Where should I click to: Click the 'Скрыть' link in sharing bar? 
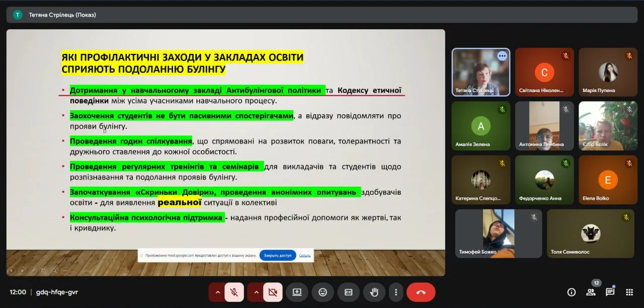click(305, 255)
